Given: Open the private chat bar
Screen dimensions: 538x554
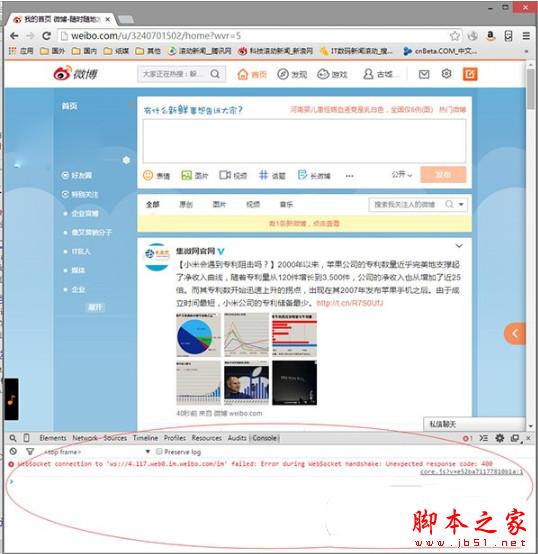Looking at the screenshot, I should coord(474,424).
